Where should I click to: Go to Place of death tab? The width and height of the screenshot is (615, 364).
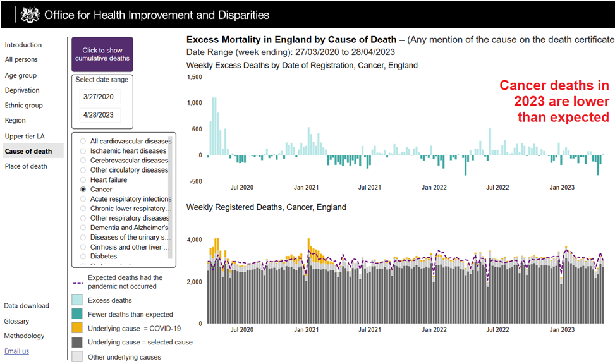(26, 166)
